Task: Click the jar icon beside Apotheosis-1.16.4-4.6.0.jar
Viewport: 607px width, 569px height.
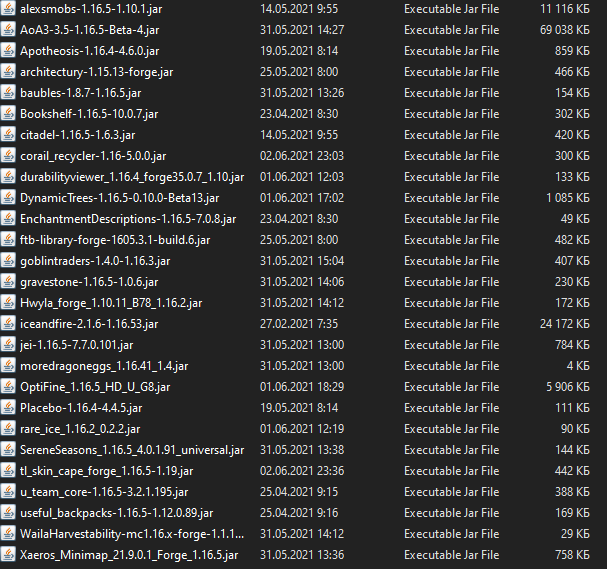Action: pyautogui.click(x=8, y=50)
